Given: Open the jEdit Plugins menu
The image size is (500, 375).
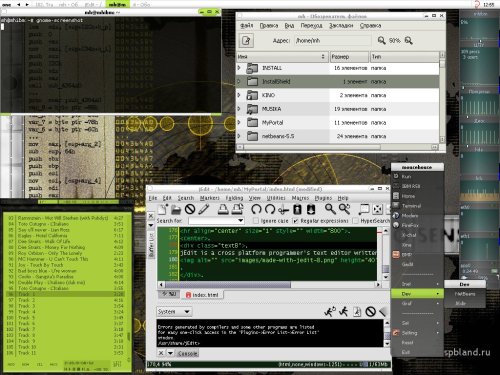Looking at the screenshot, I should pos(323,198).
